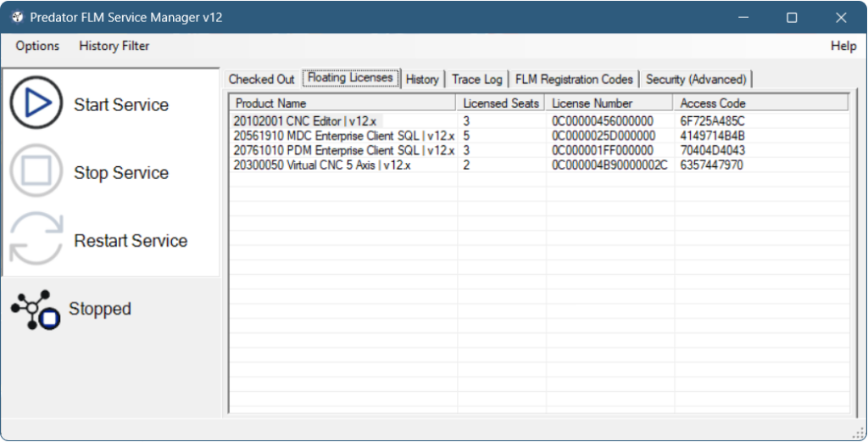
Task: Click the Stop Service label
Action: [x=121, y=173]
